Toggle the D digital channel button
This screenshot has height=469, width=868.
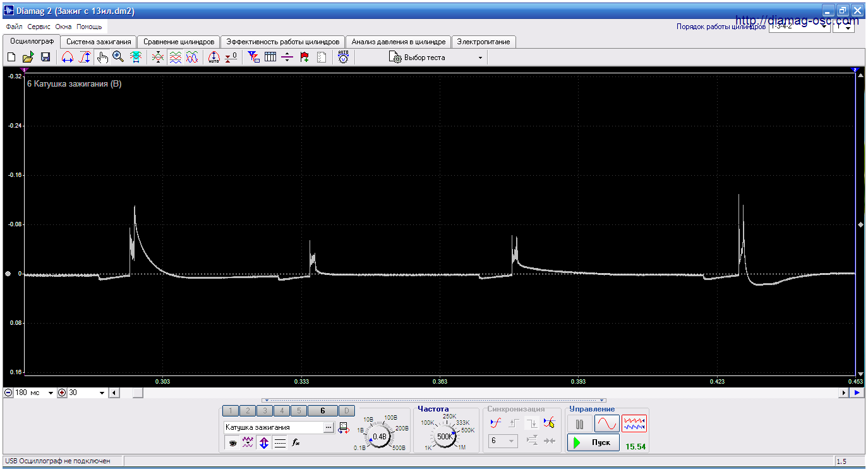347,411
